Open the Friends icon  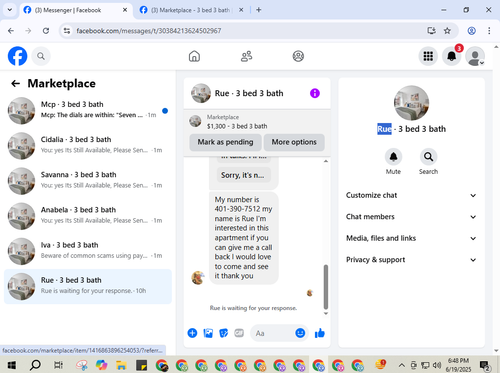[247, 56]
